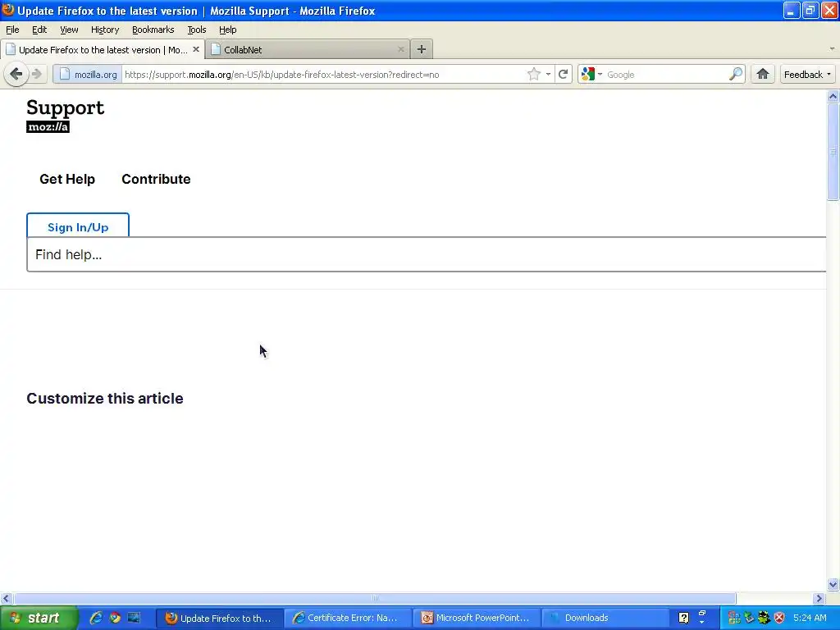This screenshot has height=630, width=840.
Task: Click the vertical scrollbar down arrow
Action: click(x=833, y=584)
